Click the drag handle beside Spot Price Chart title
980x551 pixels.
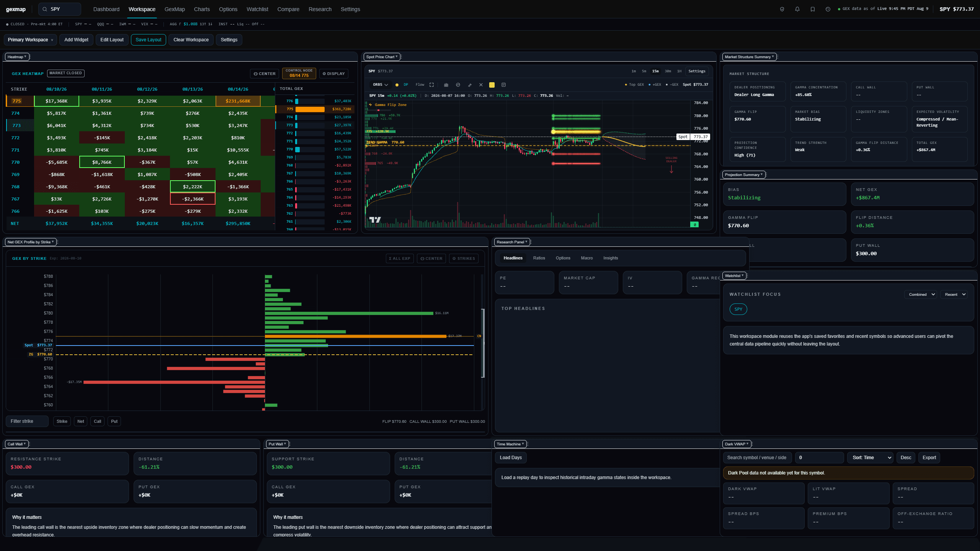[401, 57]
